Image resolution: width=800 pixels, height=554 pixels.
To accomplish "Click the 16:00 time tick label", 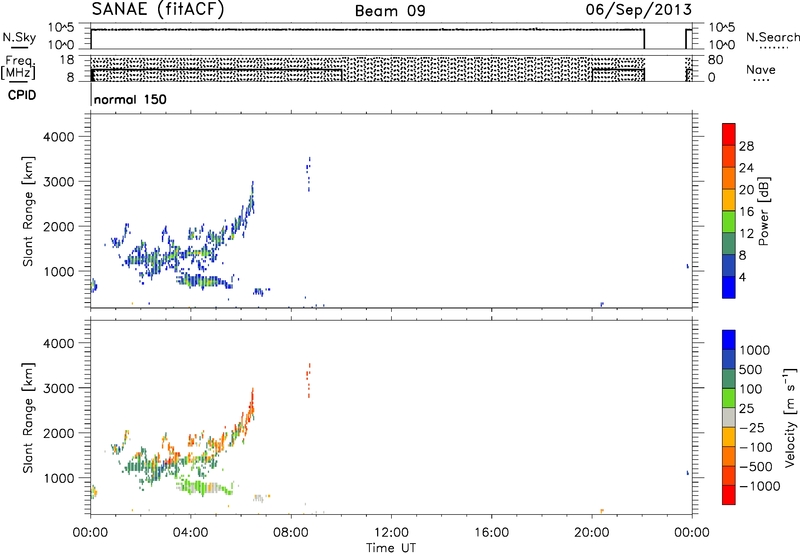I will tap(491, 533).
